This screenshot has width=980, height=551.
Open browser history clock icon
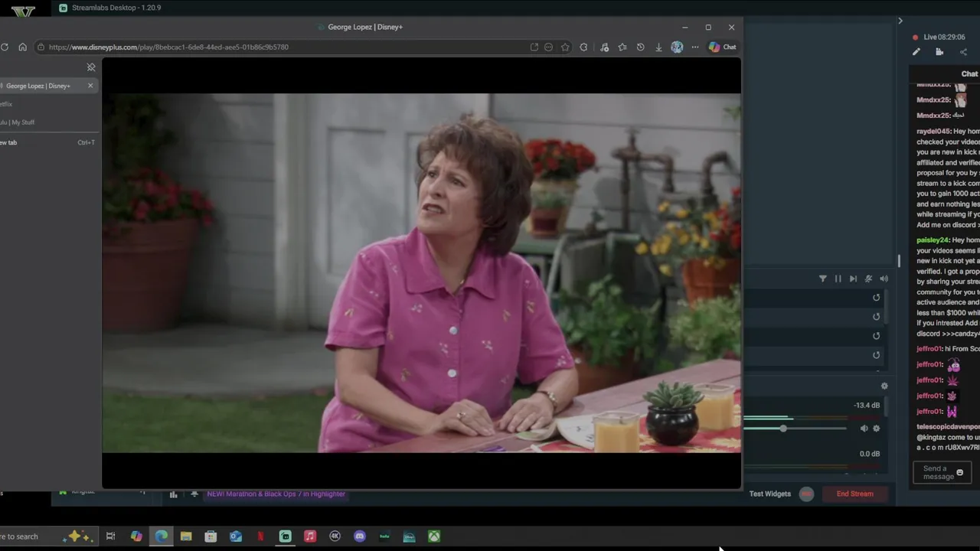tap(640, 47)
